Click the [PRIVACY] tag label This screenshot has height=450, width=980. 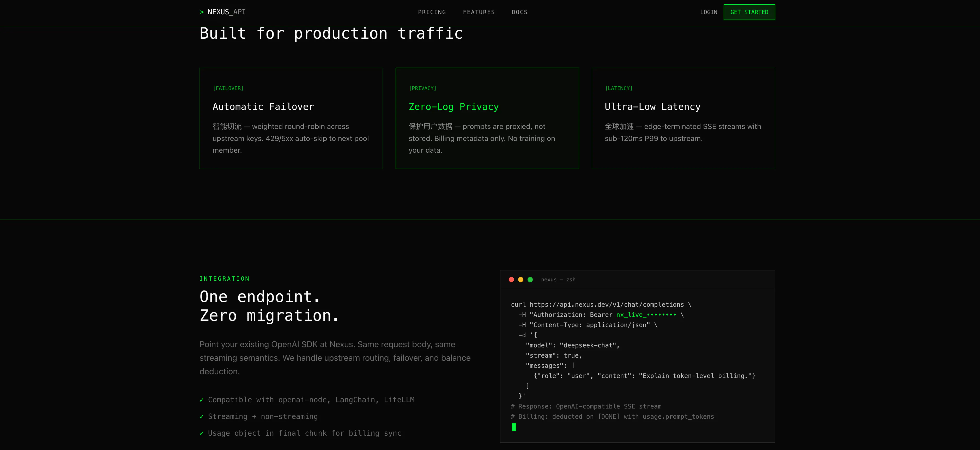click(422, 88)
